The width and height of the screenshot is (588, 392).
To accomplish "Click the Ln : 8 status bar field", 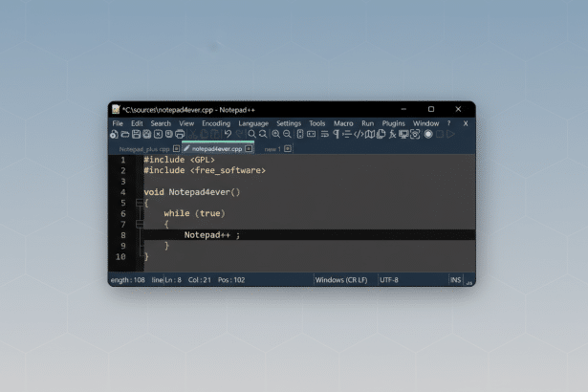I will tap(173, 280).
